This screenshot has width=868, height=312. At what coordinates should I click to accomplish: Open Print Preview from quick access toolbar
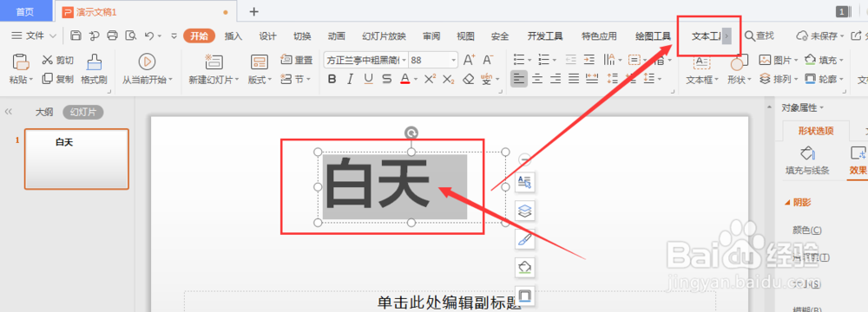point(131,36)
